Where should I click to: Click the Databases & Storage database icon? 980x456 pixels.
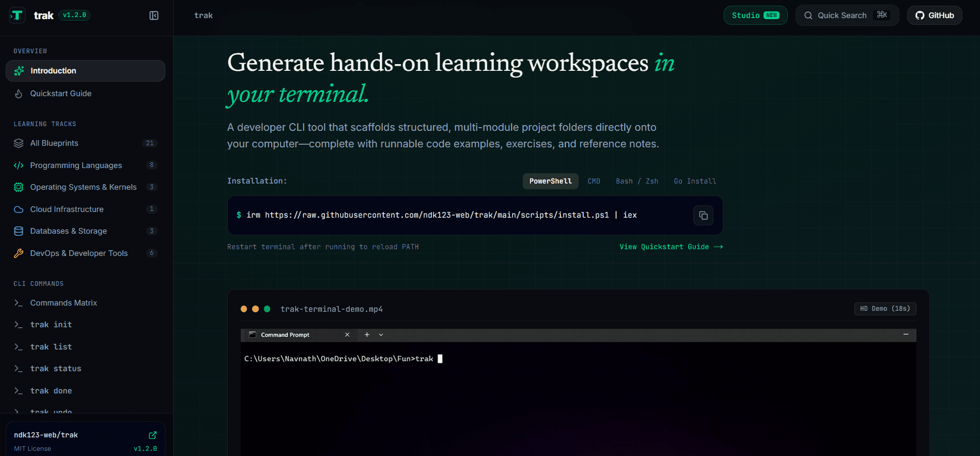pos(19,231)
